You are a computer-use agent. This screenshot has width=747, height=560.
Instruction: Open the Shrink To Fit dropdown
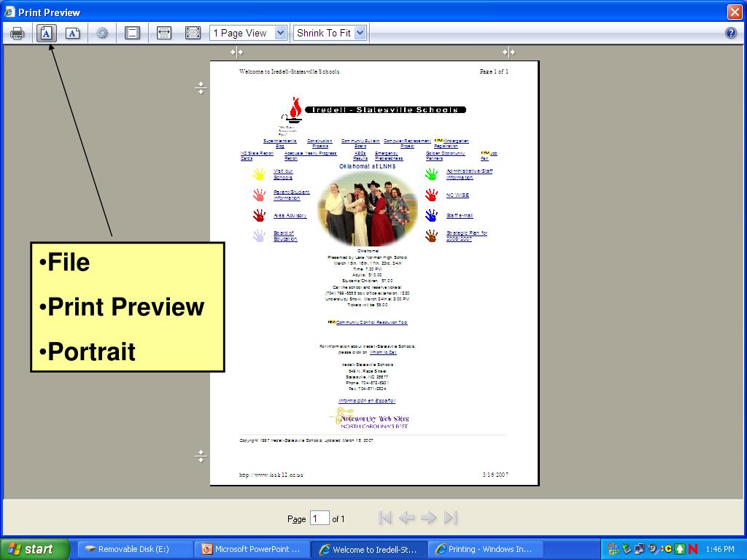330,34
